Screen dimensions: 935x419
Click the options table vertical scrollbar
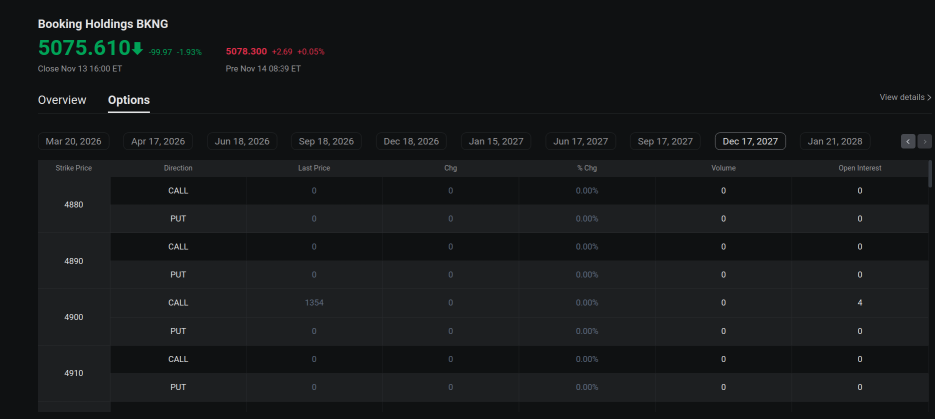pyautogui.click(x=930, y=175)
